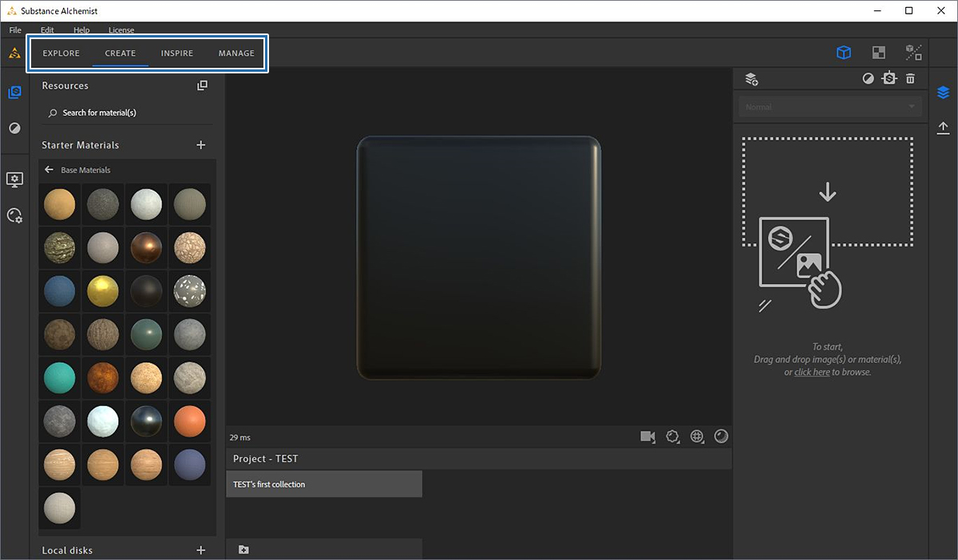Click the Substance Alchemist logo in toolbar

(14, 53)
